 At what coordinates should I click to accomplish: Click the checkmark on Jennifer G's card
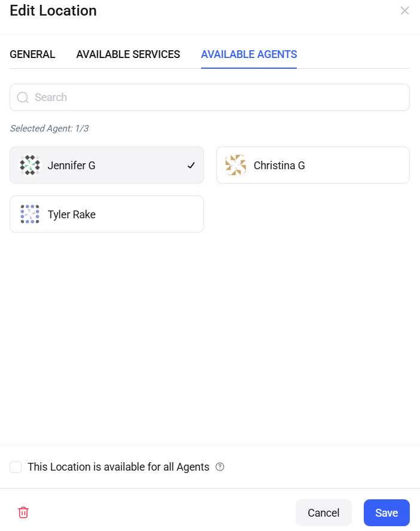pyautogui.click(x=191, y=165)
